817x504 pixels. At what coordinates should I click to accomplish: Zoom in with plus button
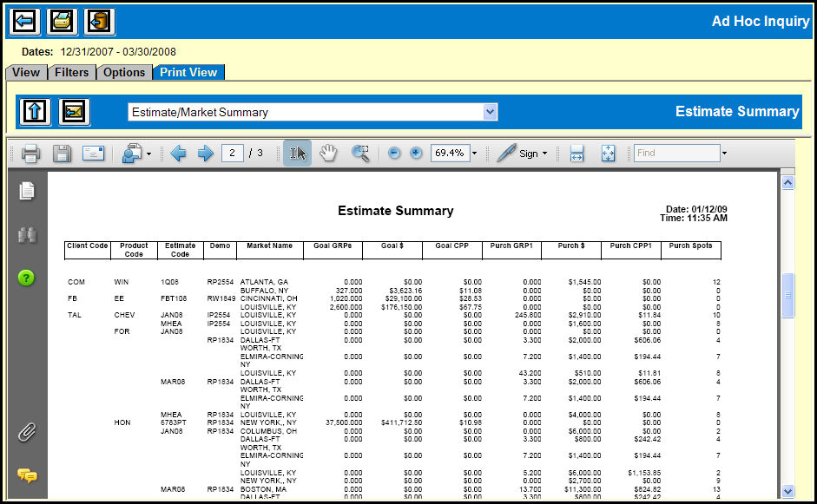416,153
